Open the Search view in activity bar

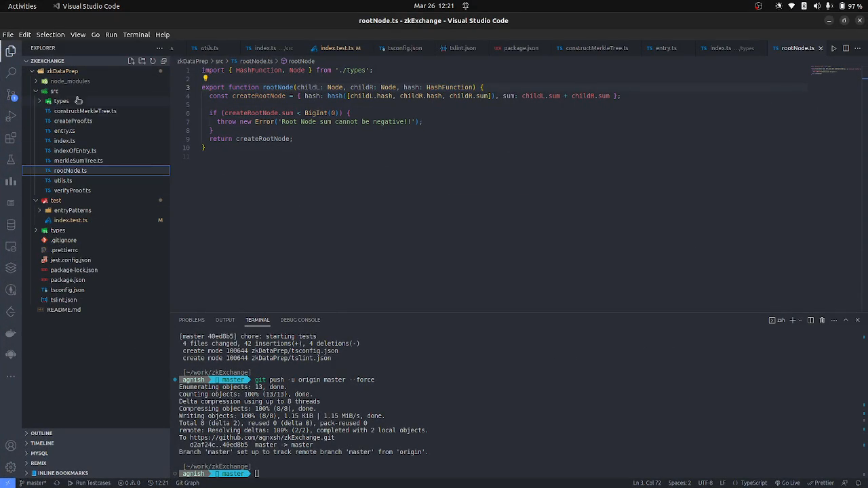point(11,72)
